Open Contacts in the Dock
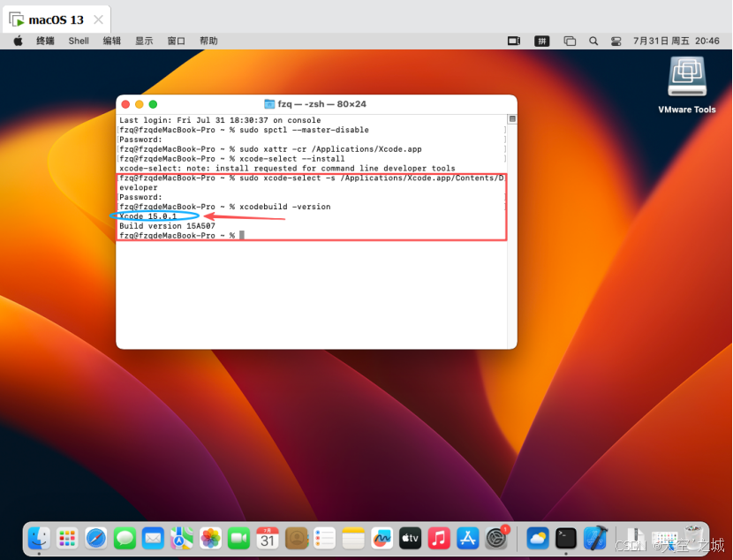The width and height of the screenshot is (733, 560). [x=297, y=539]
